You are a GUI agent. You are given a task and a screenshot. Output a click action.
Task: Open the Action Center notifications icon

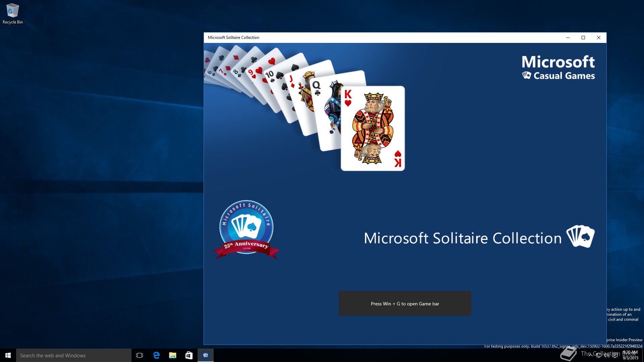pos(615,355)
